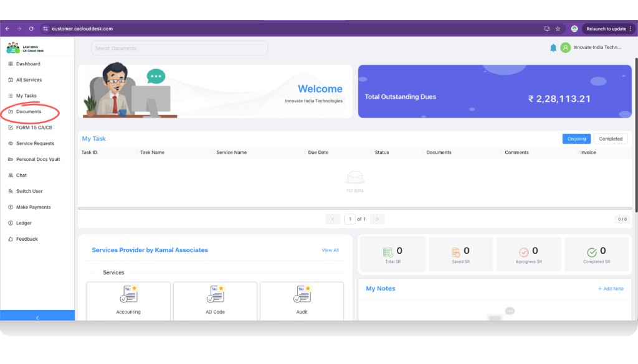Screen dimensions: 638x364
Task: Open the notifications bell
Action: pos(553,47)
